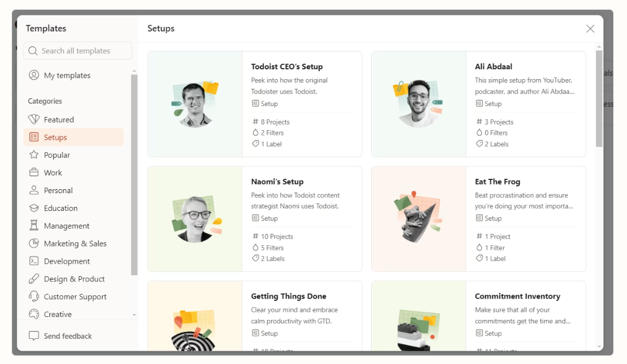Click the search magnifier icon
Image resolution: width=627 pixels, height=364 pixels.
[x=33, y=51]
